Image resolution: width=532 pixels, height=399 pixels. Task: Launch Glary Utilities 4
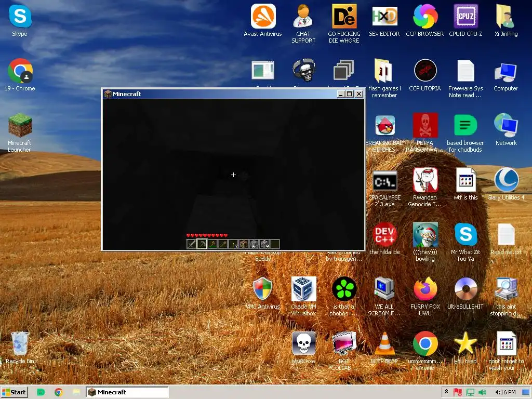(x=506, y=184)
